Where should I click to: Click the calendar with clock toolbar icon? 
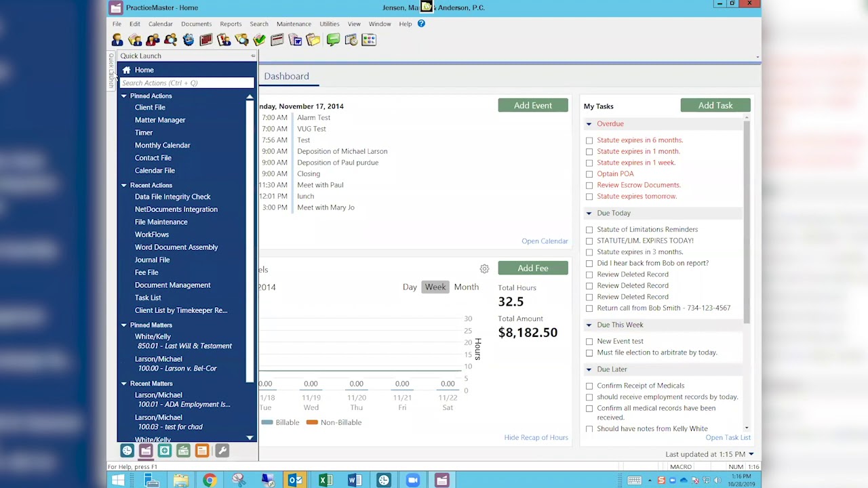pos(351,40)
